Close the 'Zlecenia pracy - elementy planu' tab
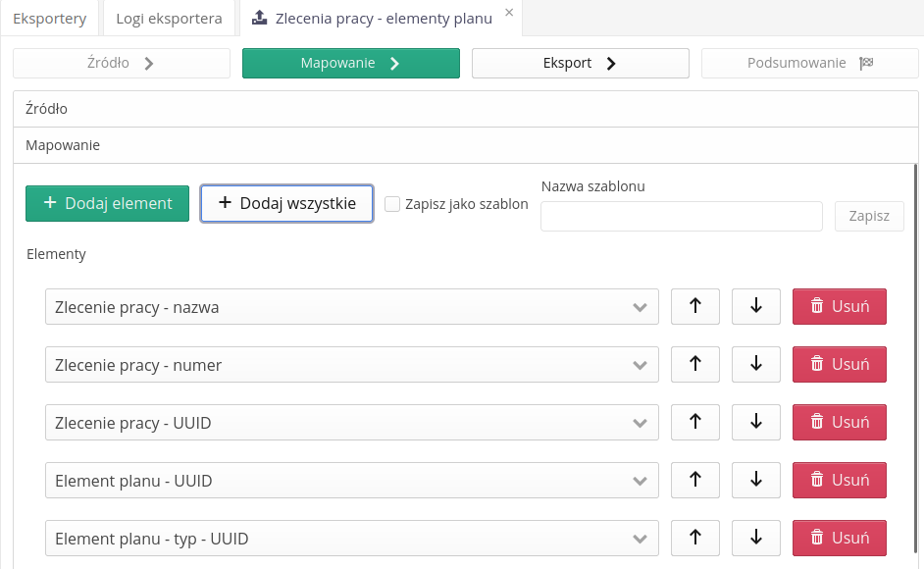The width and height of the screenshot is (924, 569). click(509, 13)
